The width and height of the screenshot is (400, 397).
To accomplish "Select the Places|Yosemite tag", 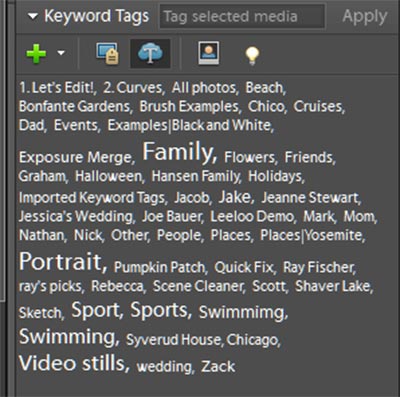I will click(312, 235).
